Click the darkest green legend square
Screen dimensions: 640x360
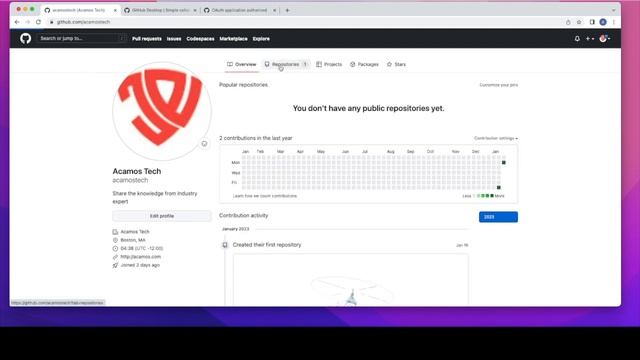pos(492,196)
